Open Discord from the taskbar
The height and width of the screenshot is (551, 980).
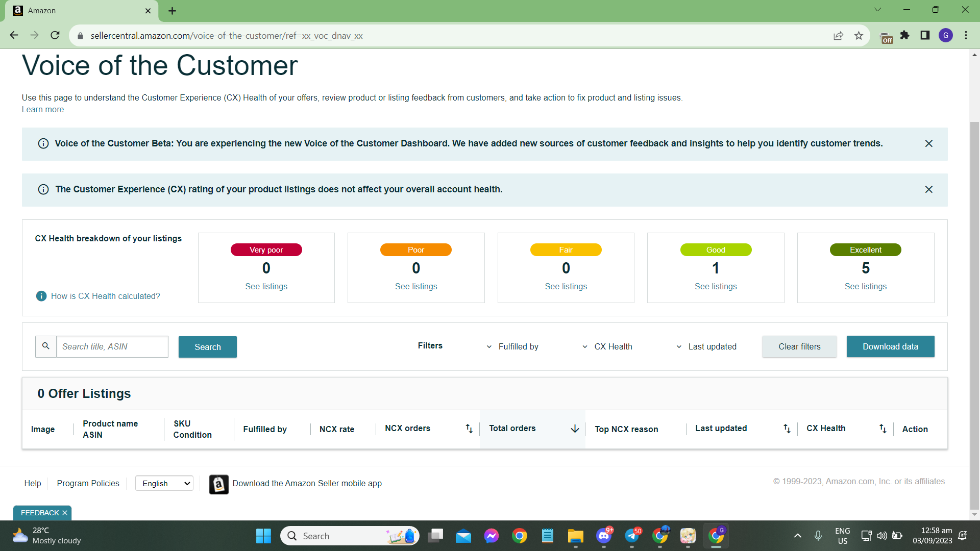tap(604, 536)
